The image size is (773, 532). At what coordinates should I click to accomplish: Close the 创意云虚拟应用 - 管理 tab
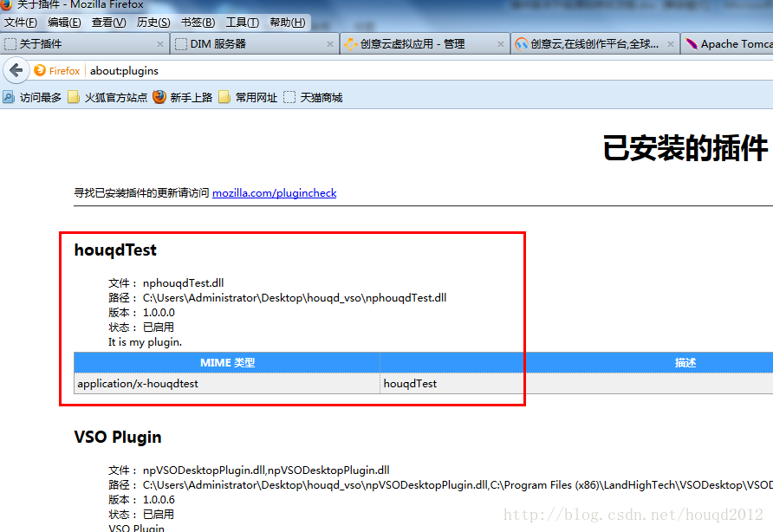[x=500, y=44]
